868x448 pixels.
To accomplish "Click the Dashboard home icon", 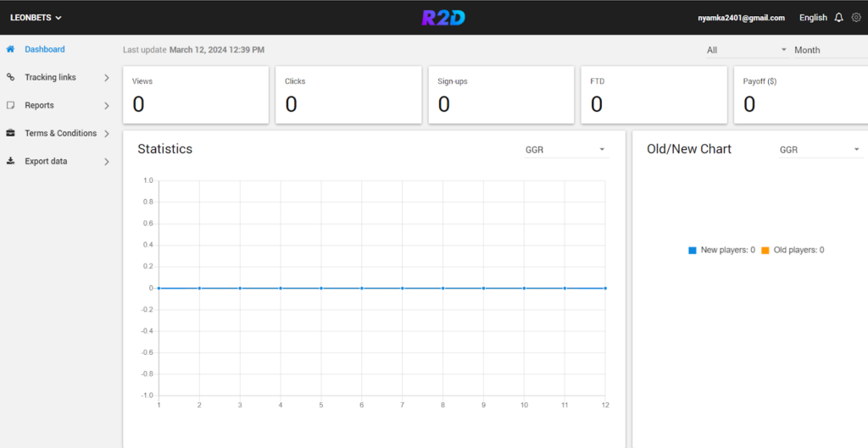I will [10, 49].
